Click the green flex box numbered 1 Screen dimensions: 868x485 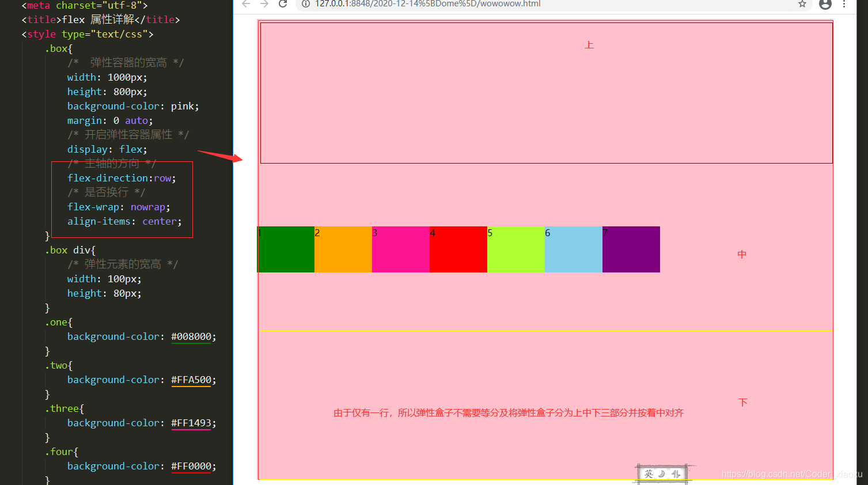point(286,249)
